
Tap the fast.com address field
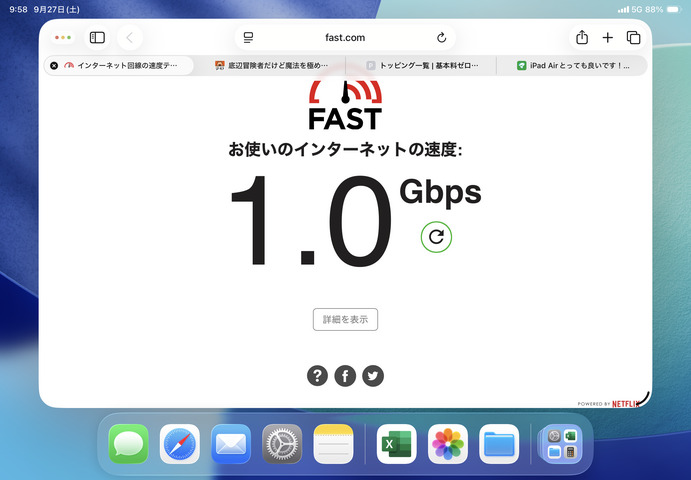[345, 38]
